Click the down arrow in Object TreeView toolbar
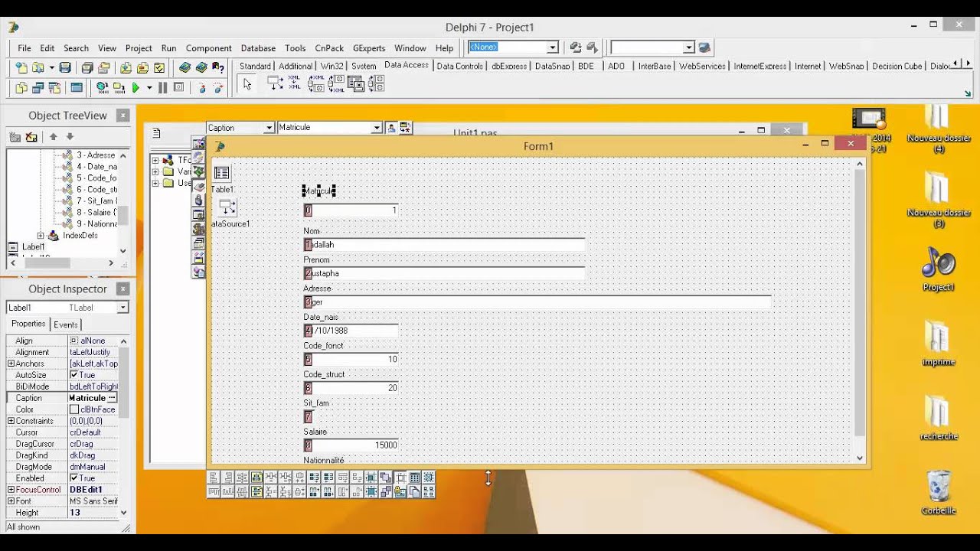This screenshot has width=980, height=551. point(70,137)
